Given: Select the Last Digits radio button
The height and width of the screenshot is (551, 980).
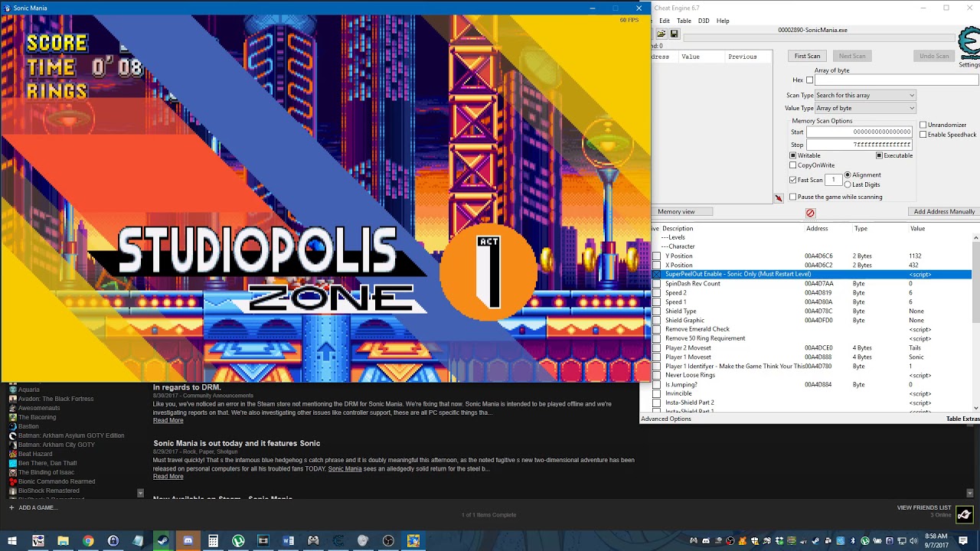Looking at the screenshot, I should click(x=848, y=184).
